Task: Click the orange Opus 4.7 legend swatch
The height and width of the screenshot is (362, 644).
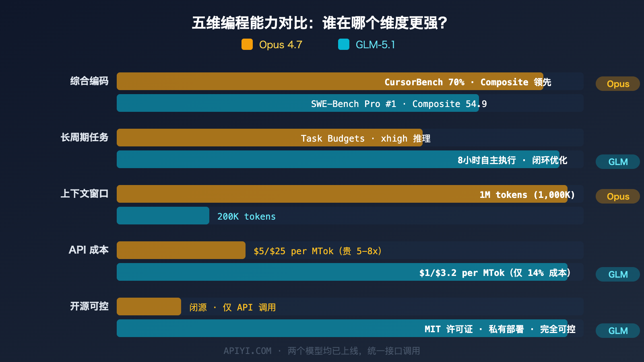Action: click(246, 44)
